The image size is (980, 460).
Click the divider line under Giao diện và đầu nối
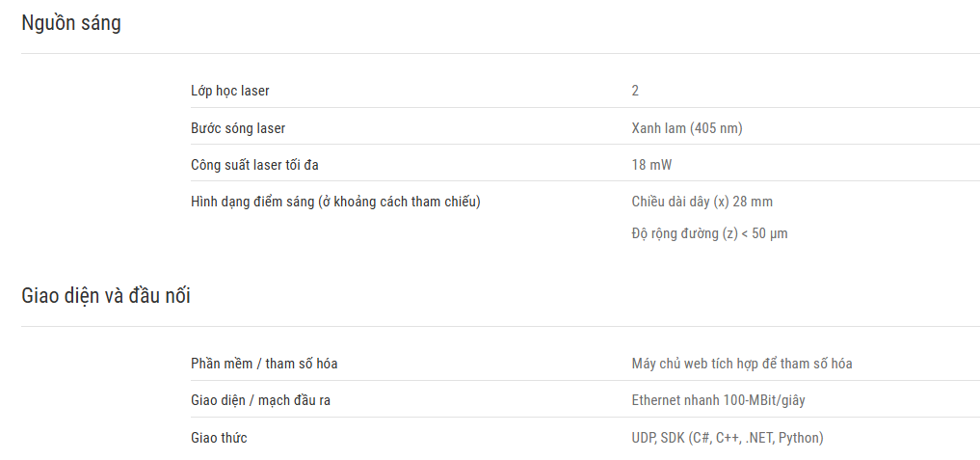pyautogui.click(x=500, y=326)
